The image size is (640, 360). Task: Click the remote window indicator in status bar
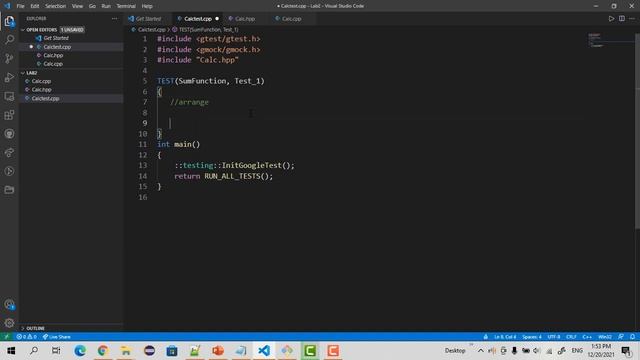pyautogui.click(x=6, y=337)
